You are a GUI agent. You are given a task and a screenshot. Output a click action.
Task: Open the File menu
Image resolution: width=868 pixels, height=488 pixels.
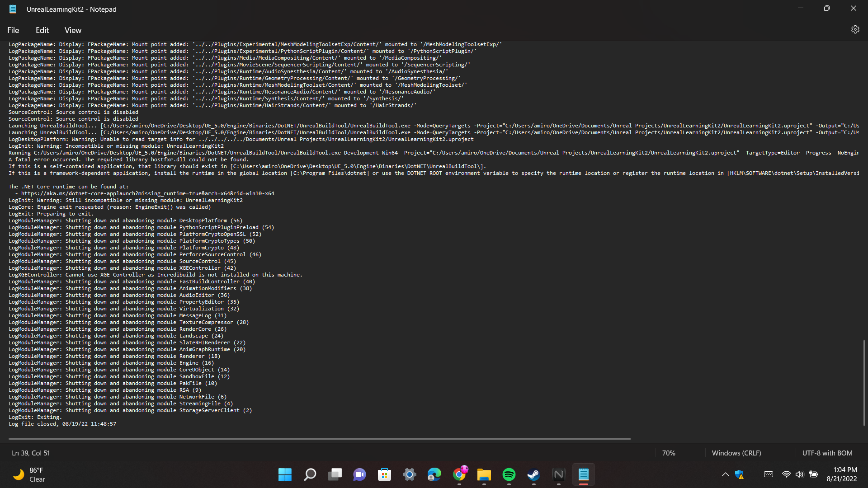(x=13, y=30)
